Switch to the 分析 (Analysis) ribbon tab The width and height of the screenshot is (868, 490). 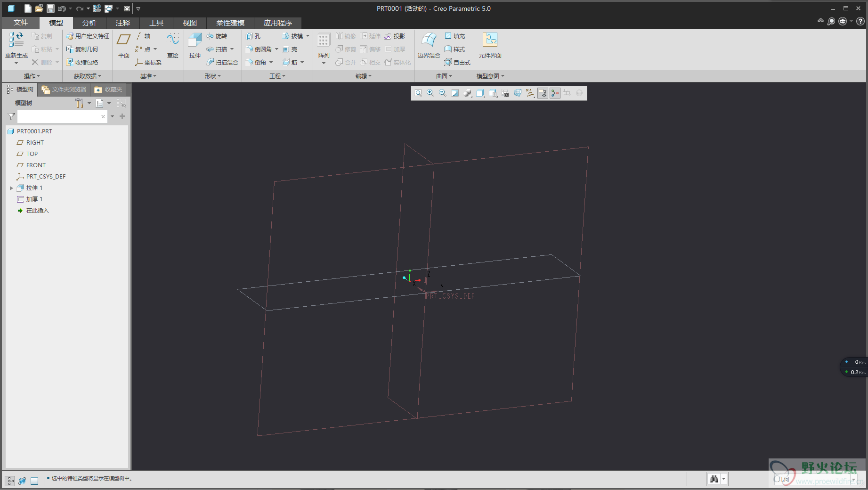[x=89, y=23]
